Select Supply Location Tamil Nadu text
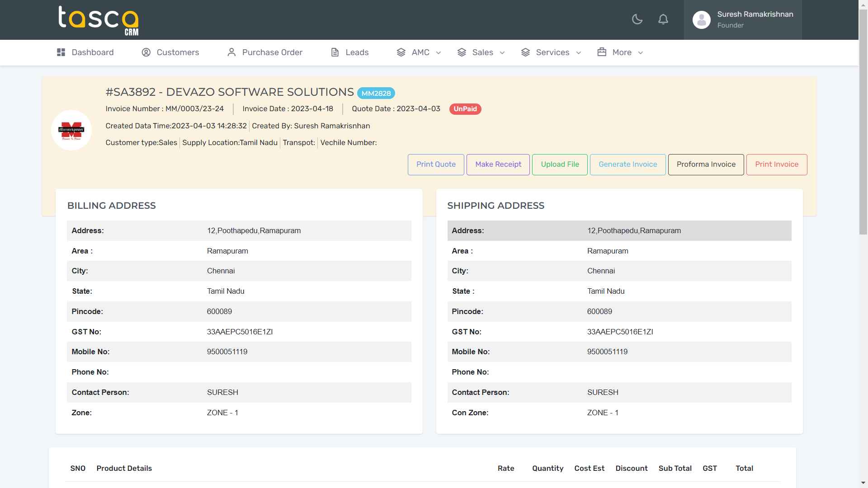This screenshot has height=488, width=868. click(x=230, y=143)
